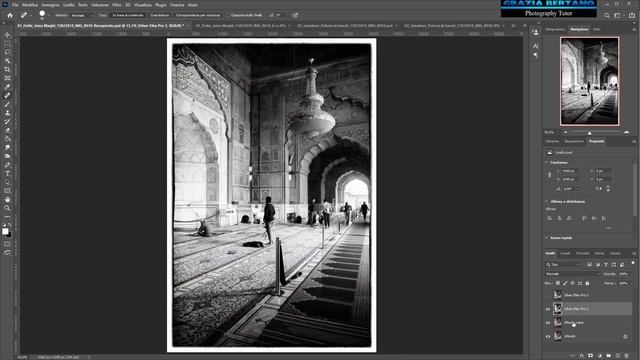Toggle visibility of top Silver Efex Pro 2 layer
The image size is (640, 360).
[548, 295]
